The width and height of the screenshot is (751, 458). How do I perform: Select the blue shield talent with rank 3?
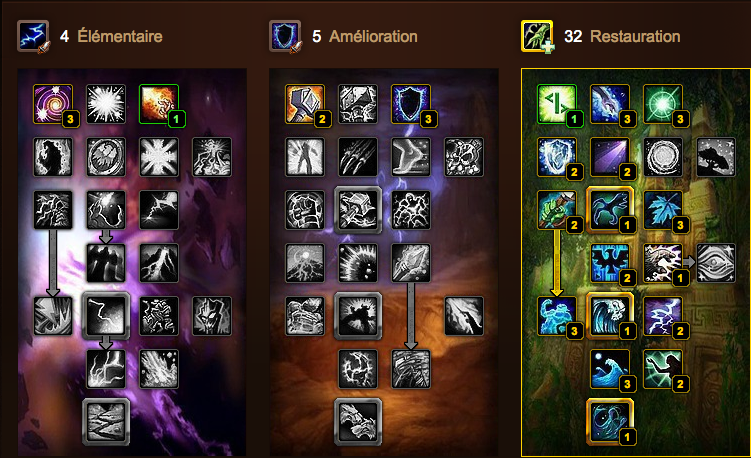(411, 104)
